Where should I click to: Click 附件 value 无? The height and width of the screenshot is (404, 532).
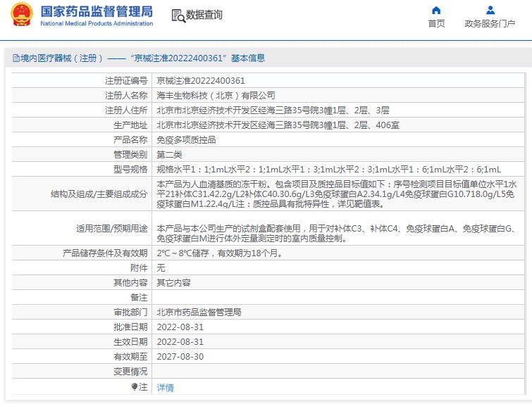[x=161, y=268]
